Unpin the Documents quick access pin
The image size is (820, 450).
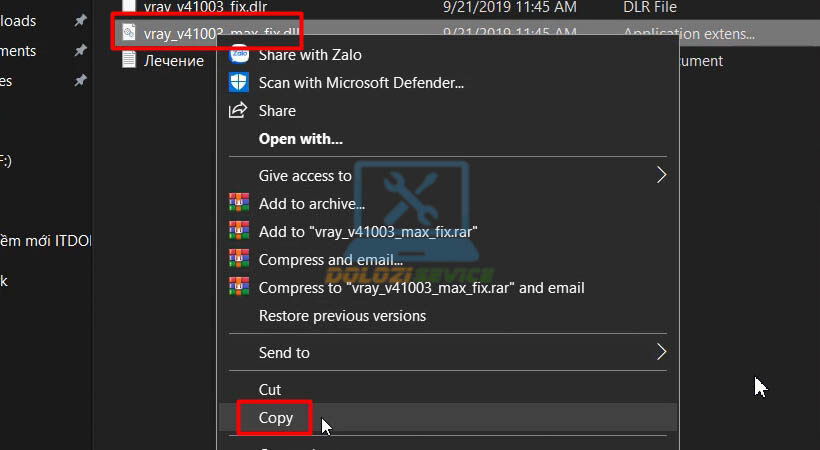(80, 50)
